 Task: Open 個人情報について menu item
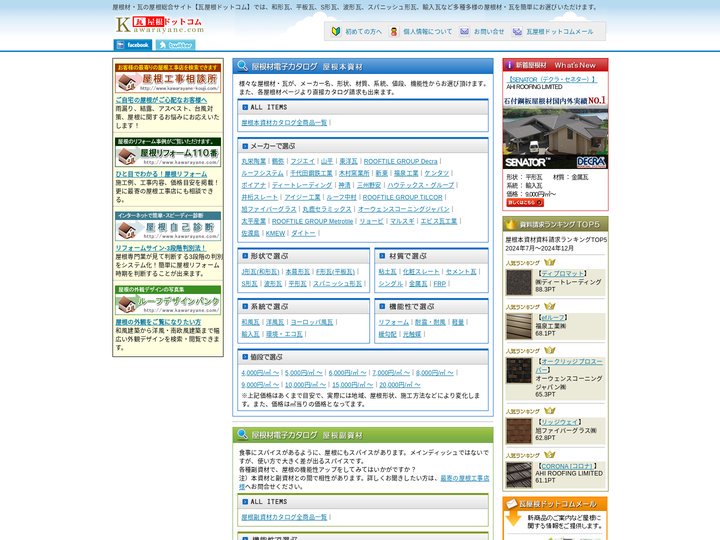pyautogui.click(x=428, y=32)
